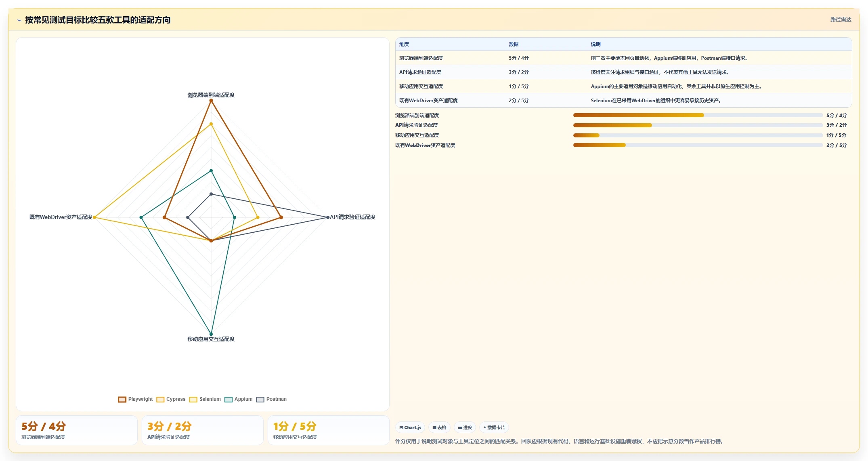Toggle the Selenium legend swatch
868x461 pixels.
(193, 399)
